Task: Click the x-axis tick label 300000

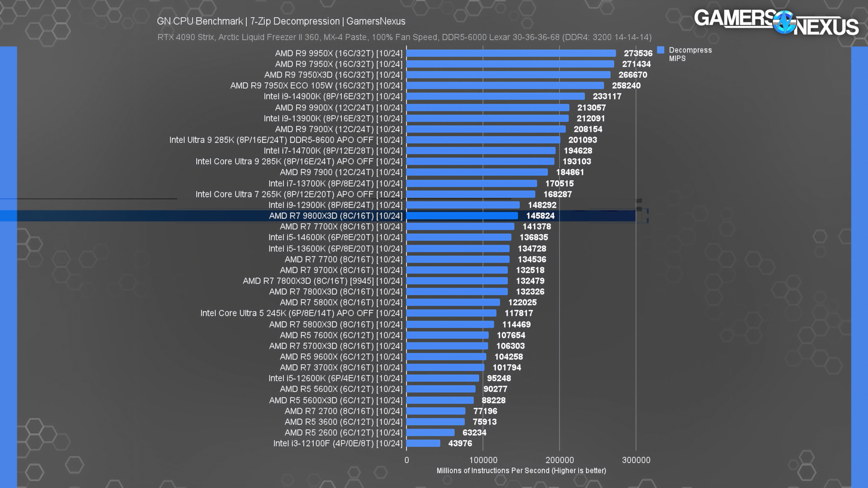Action: point(636,460)
